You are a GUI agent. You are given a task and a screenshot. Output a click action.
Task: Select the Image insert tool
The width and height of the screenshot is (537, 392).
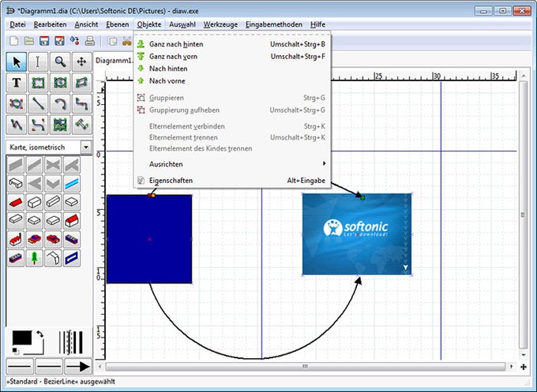coord(59,125)
